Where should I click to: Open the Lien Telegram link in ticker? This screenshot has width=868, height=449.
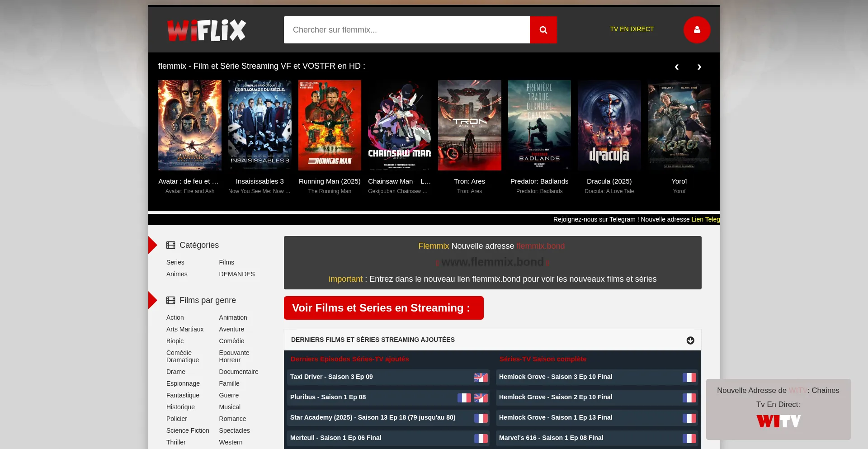pos(705,219)
